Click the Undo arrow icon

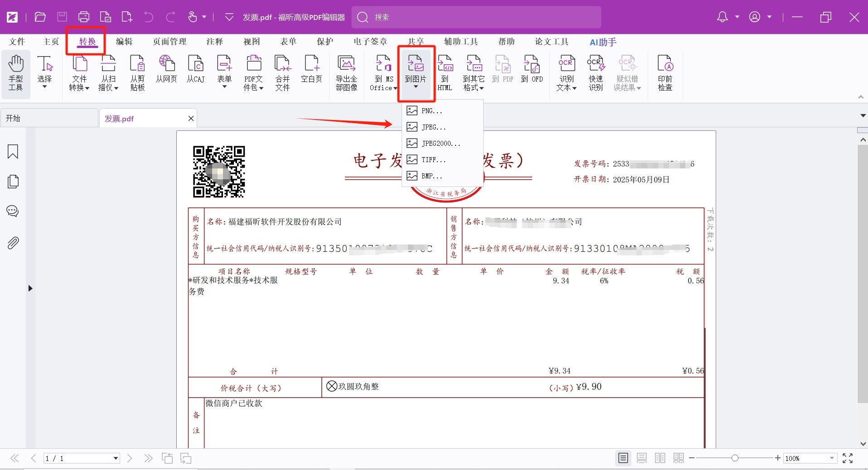(149, 17)
